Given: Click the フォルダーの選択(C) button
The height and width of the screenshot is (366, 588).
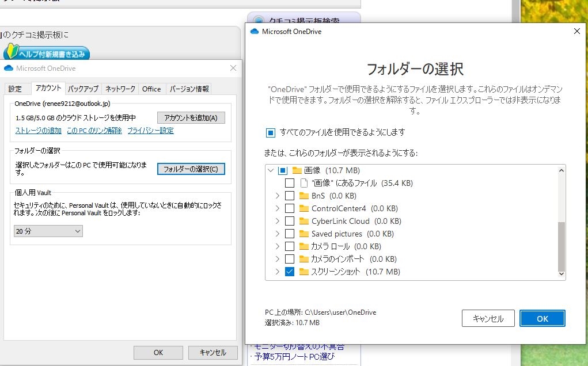Looking at the screenshot, I should (x=191, y=169).
